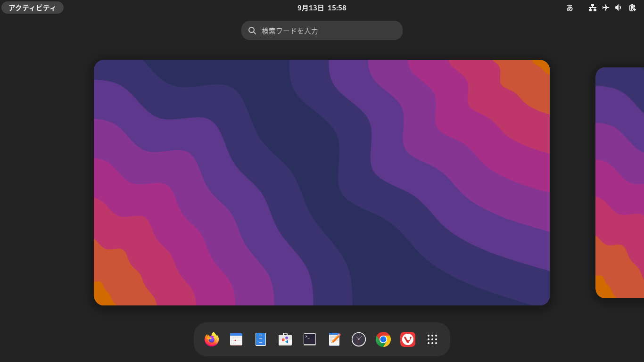644x362 pixels.
Task: Launch the Terminal from the dash
Action: tap(310, 339)
